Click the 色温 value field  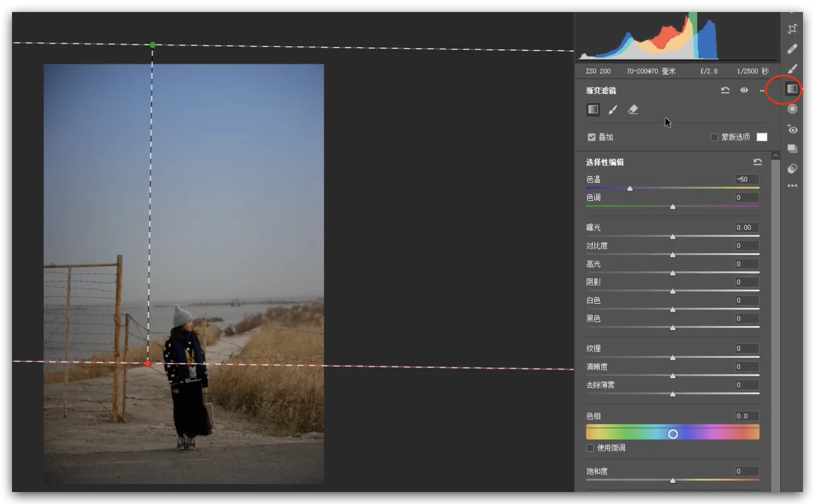click(746, 179)
